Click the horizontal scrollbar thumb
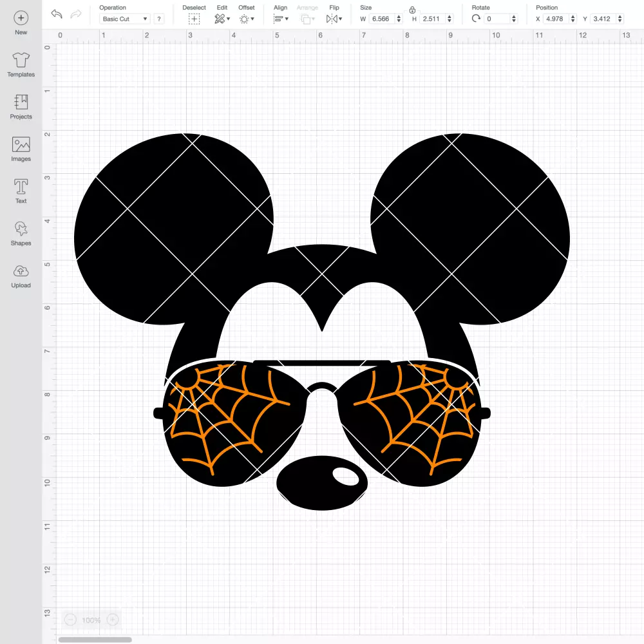 [x=95, y=639]
